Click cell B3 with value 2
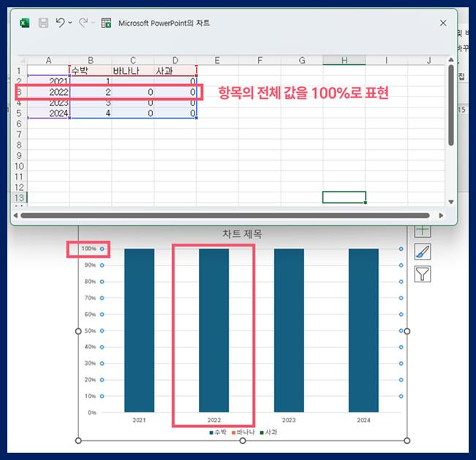Screen dimensions: 476x460 pyautogui.click(x=91, y=92)
